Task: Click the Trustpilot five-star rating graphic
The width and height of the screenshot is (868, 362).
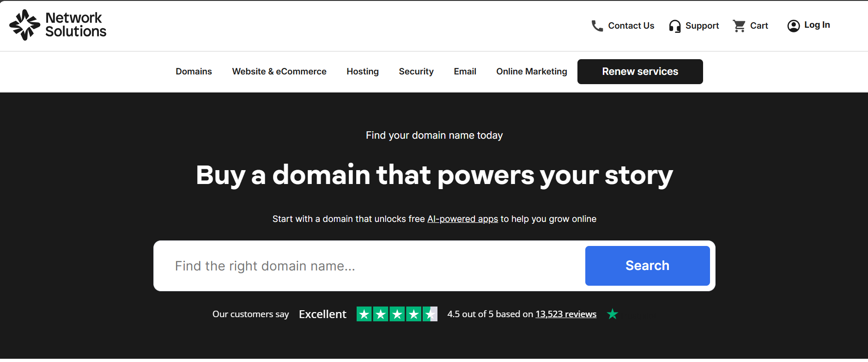Action: click(397, 314)
